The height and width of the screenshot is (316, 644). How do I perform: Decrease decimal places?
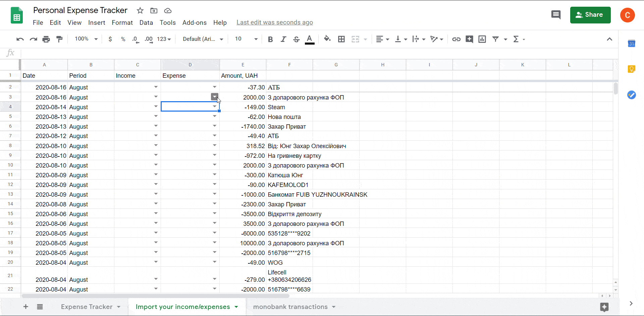[x=135, y=39]
